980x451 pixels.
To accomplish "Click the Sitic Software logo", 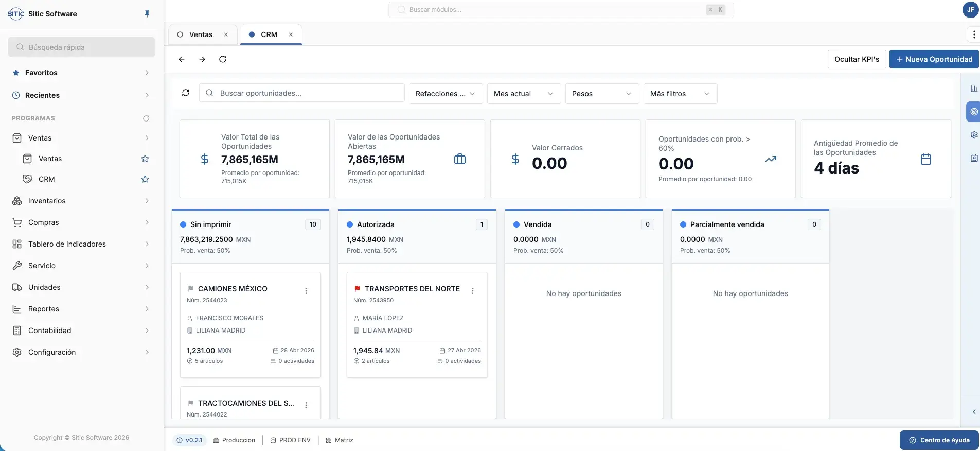I will point(16,14).
